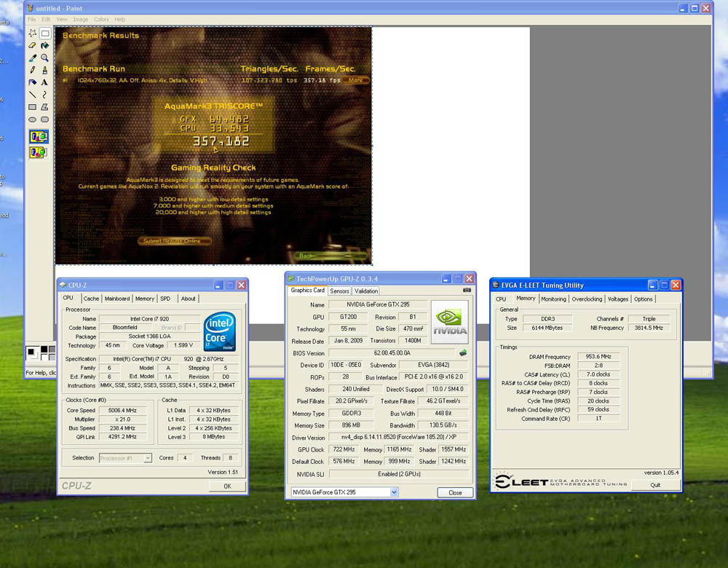The height and width of the screenshot is (568, 728).
Task: Select the dark gray swatch in Paint's palette
Action: point(52,350)
